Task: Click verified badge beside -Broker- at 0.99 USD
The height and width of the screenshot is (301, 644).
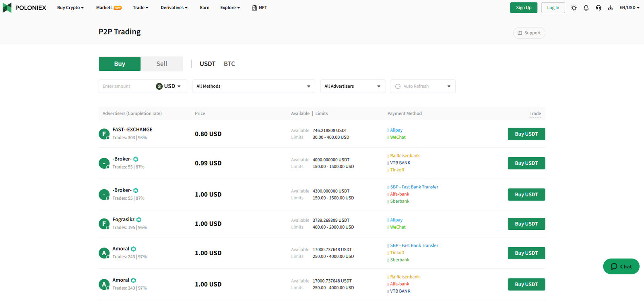Action: pos(136,159)
